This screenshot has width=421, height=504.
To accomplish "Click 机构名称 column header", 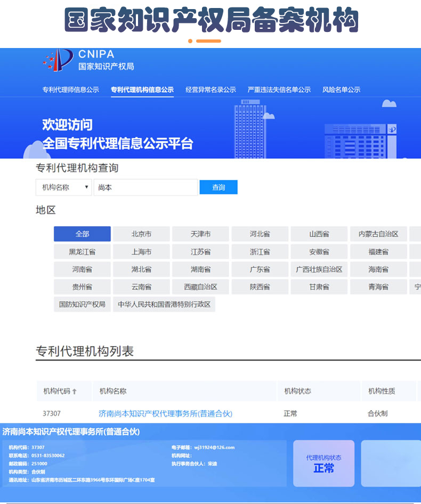I will 184,391.
